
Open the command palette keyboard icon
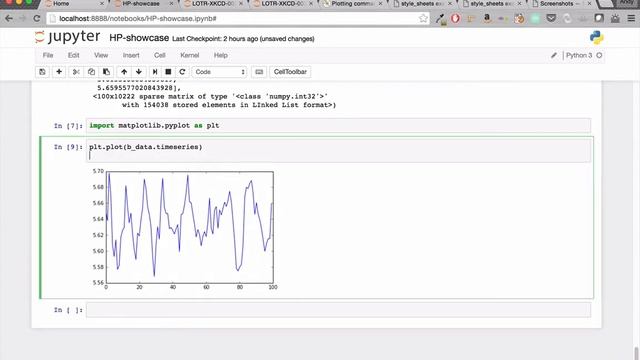pyautogui.click(x=259, y=72)
